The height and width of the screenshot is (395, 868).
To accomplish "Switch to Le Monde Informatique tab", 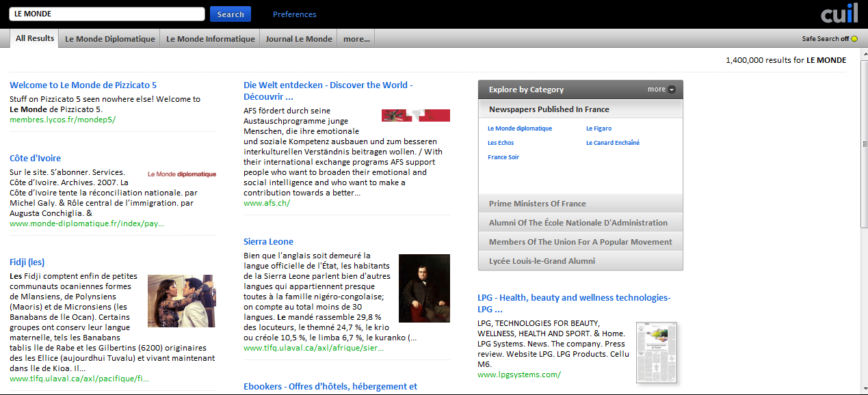I will pyautogui.click(x=211, y=39).
